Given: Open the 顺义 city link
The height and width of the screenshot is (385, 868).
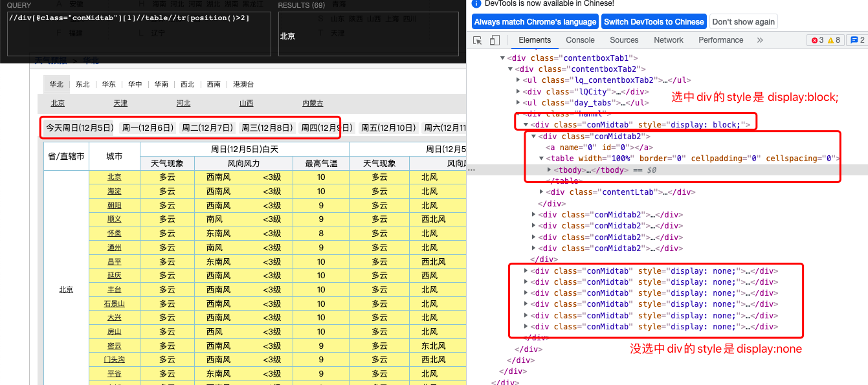Looking at the screenshot, I should 114,219.
